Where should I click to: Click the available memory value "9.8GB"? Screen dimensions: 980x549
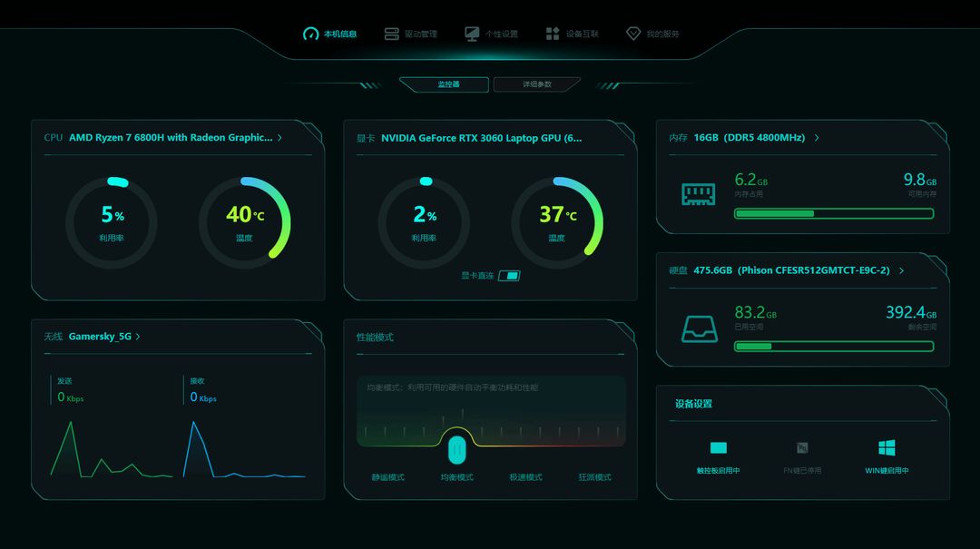pos(920,180)
